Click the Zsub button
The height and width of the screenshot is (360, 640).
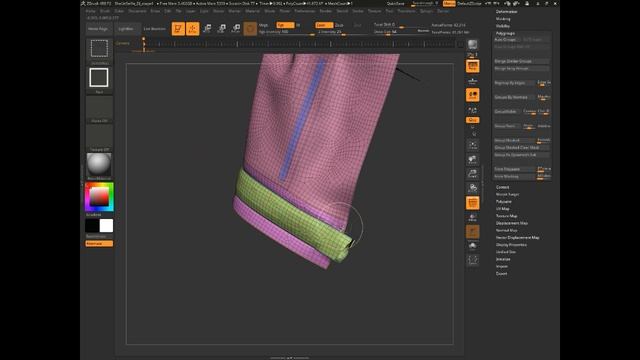click(x=339, y=25)
